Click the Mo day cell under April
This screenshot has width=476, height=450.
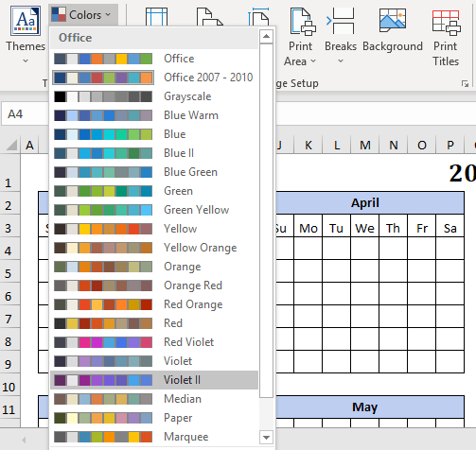click(x=309, y=226)
